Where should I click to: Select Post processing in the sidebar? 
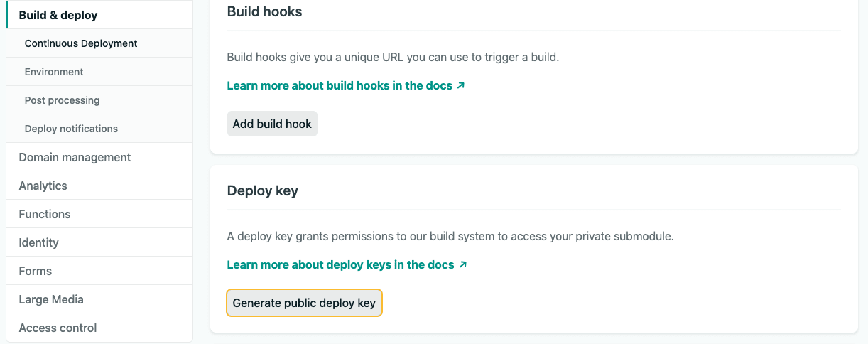99,100
